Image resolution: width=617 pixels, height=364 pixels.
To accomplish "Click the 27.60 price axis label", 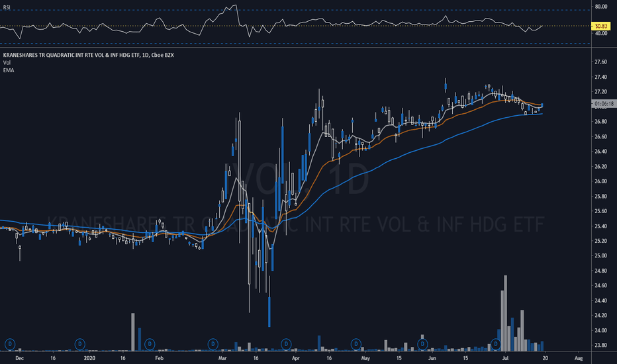I will (601, 62).
